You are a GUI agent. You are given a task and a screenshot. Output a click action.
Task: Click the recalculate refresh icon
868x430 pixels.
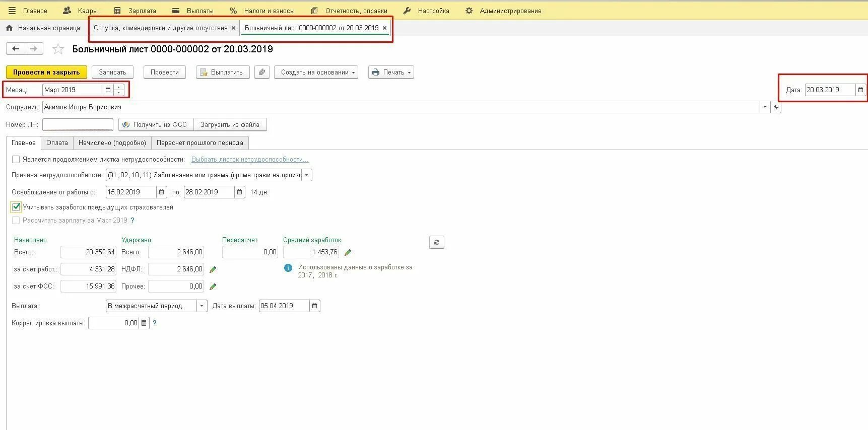click(437, 242)
